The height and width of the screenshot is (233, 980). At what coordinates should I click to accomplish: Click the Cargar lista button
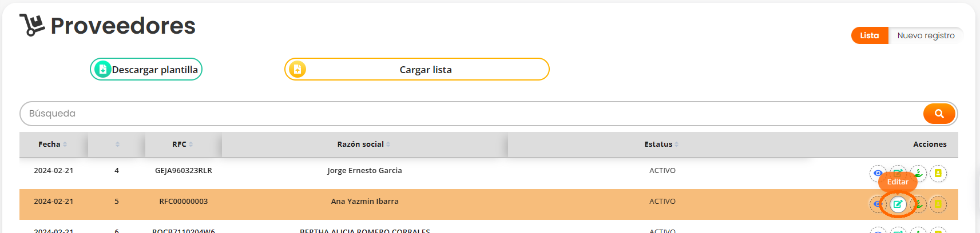(x=425, y=70)
